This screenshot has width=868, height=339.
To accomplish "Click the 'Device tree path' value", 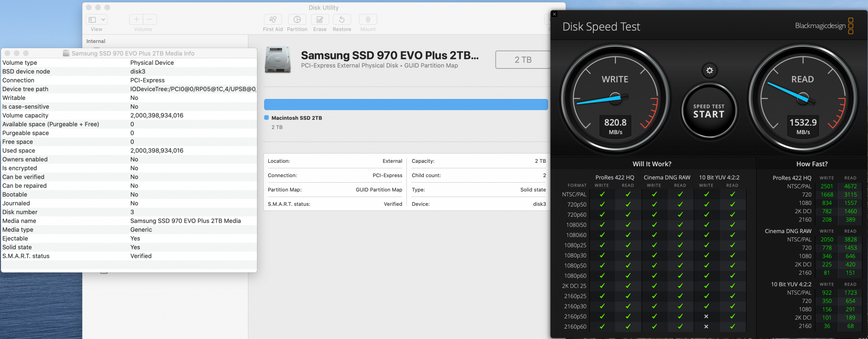I will click(193, 89).
